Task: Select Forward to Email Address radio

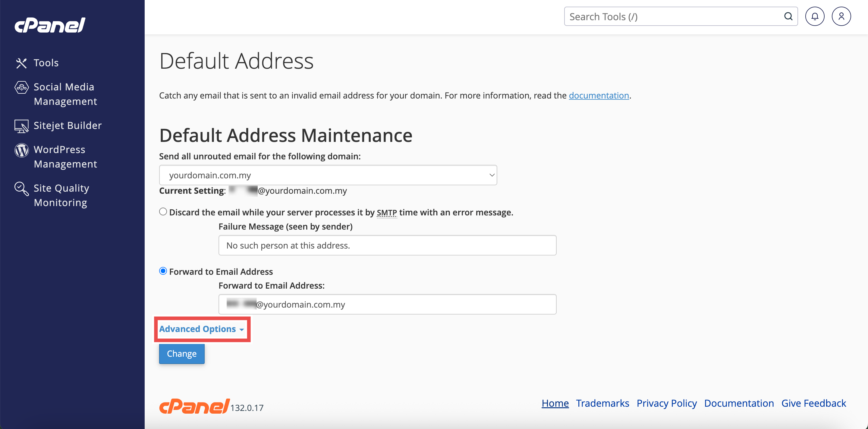Action: point(163,271)
